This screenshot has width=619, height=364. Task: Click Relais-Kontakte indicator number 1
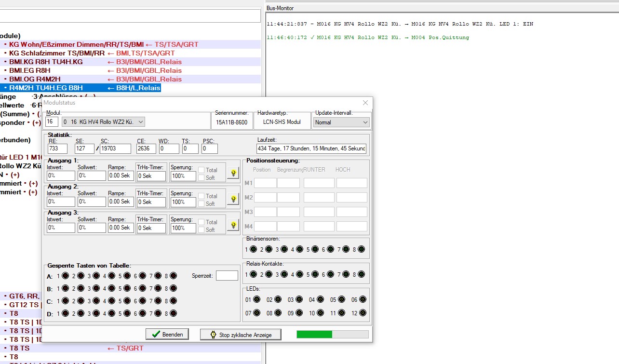coord(253,274)
